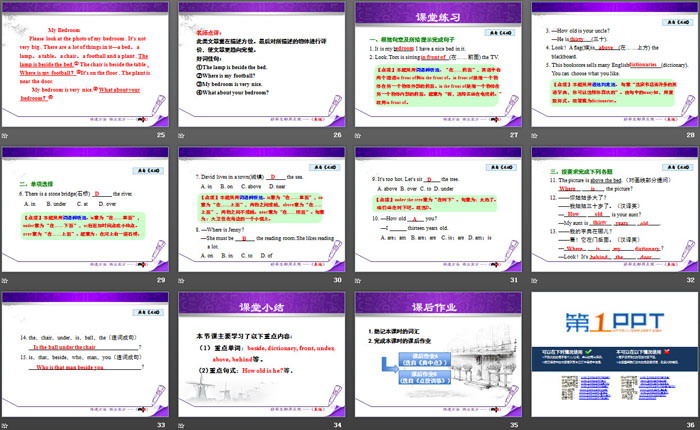
Task: Click slide number label '30'
Action: (x=338, y=280)
